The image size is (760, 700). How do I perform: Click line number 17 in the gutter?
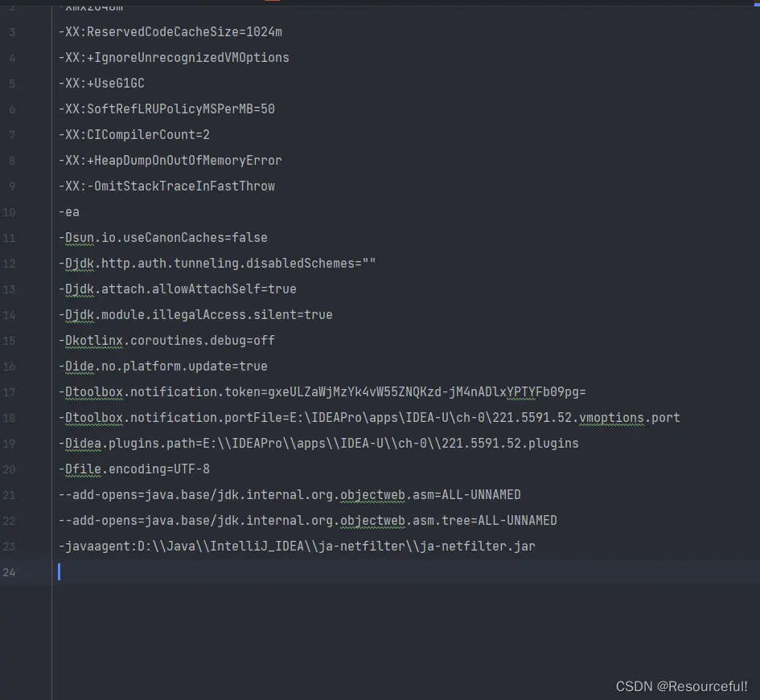point(9,392)
